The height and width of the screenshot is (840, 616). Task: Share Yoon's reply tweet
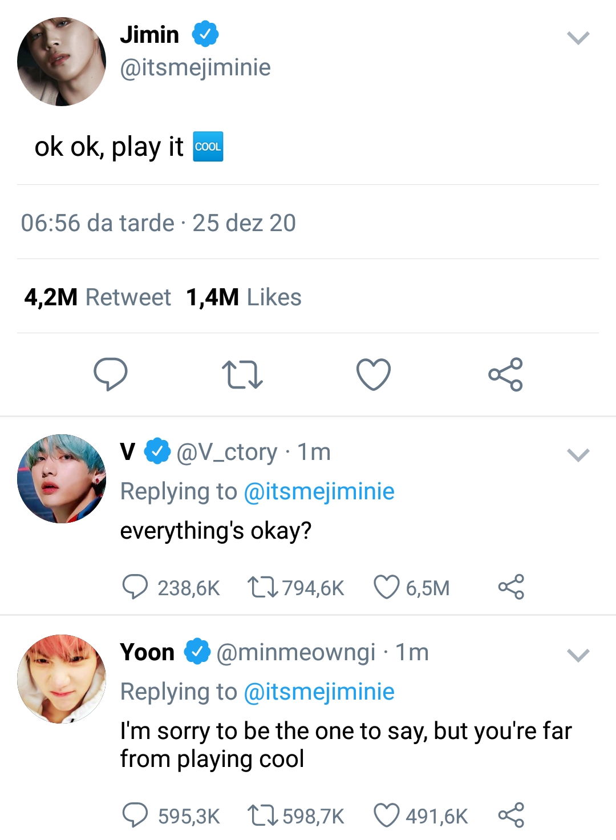[511, 815]
